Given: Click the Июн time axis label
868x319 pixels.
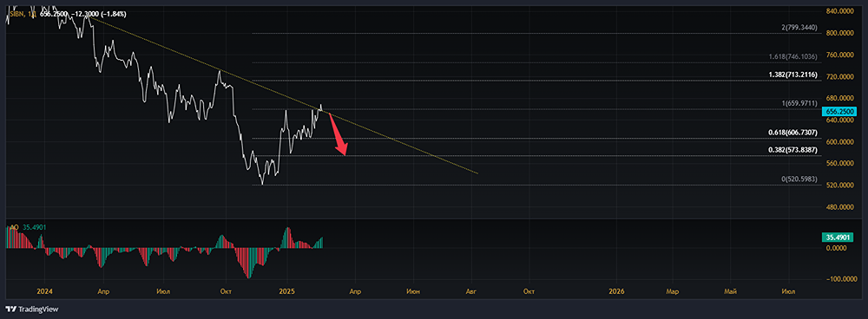Looking at the screenshot, I should (413, 290).
